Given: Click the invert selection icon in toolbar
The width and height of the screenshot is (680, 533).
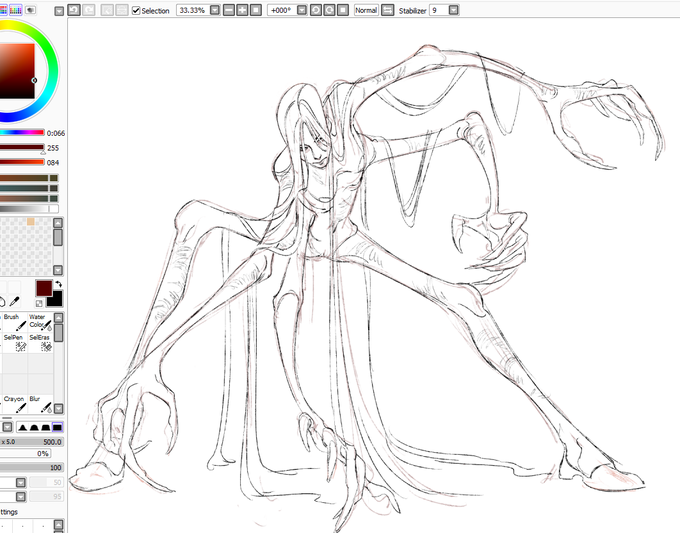Looking at the screenshot, I should 122,10.
